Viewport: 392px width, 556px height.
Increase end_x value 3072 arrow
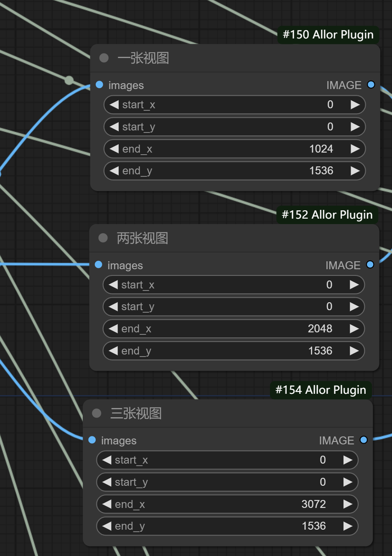tap(347, 504)
